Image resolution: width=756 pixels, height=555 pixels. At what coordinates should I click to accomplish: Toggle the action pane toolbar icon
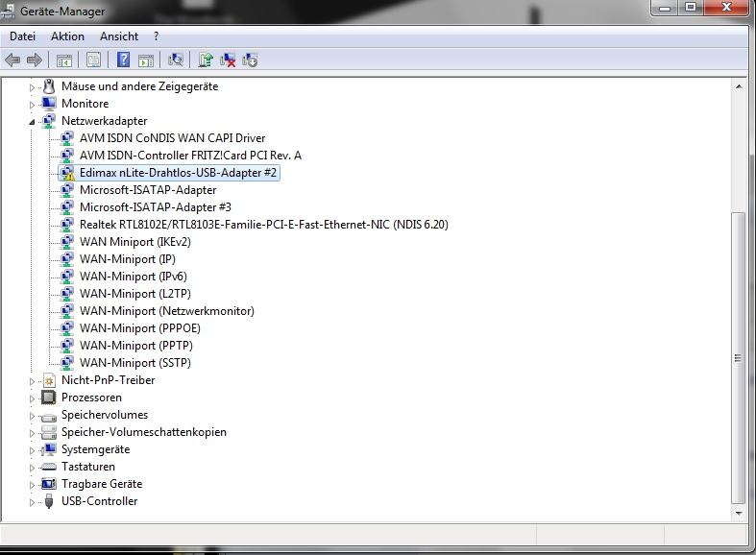click(x=146, y=60)
